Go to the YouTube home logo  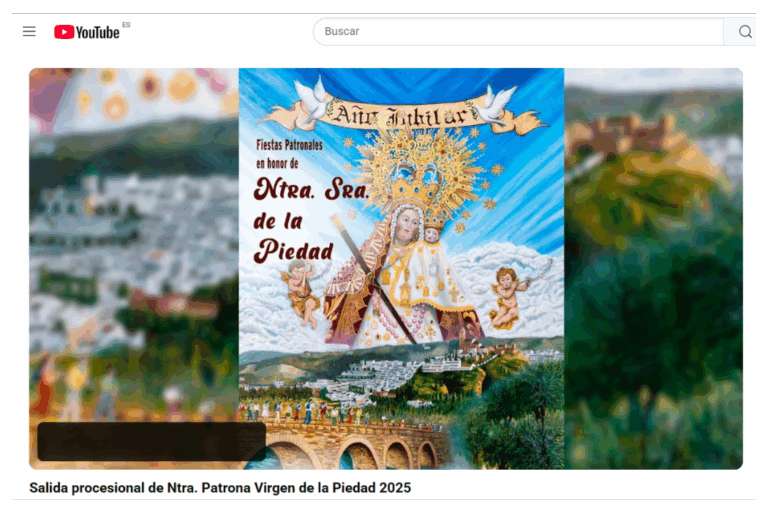tap(87, 32)
